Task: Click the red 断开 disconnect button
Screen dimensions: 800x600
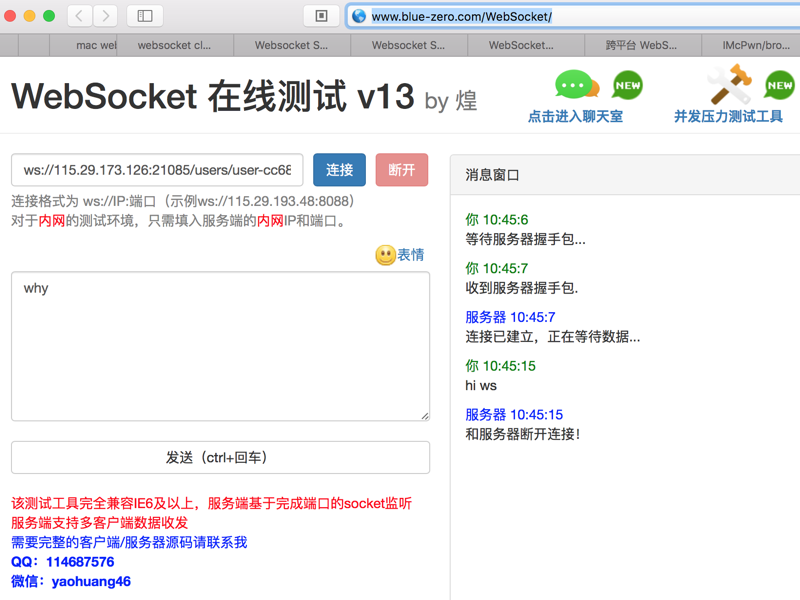Action: (402, 170)
